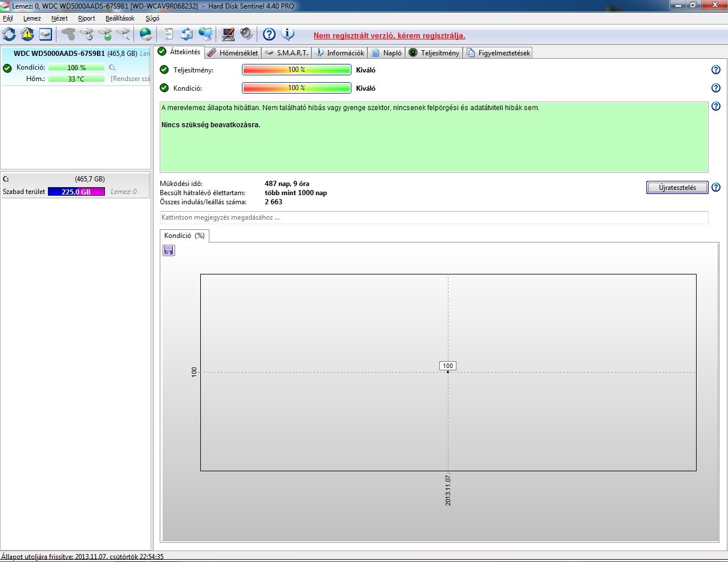Click the 'Kattintson megjegyzés megadásához' comment field

pos(434,217)
